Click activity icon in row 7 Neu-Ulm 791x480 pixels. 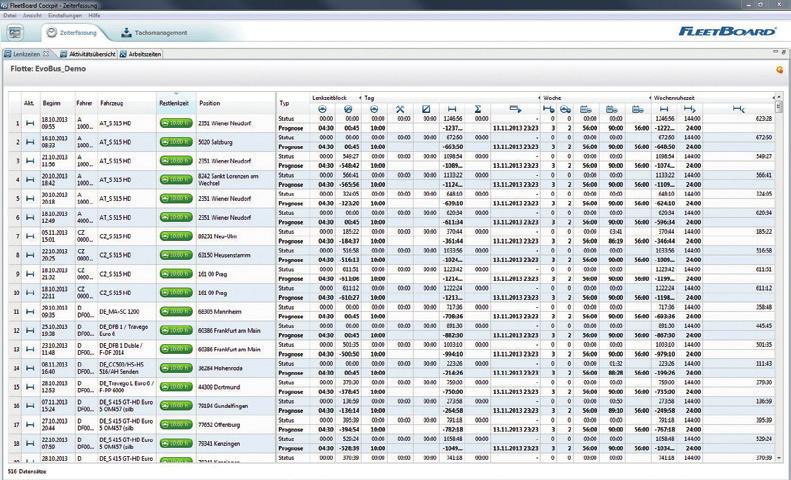pyautogui.click(x=30, y=236)
